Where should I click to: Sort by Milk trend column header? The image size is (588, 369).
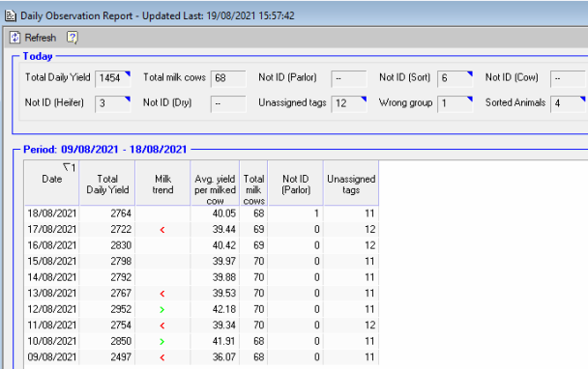pyautogui.click(x=162, y=183)
